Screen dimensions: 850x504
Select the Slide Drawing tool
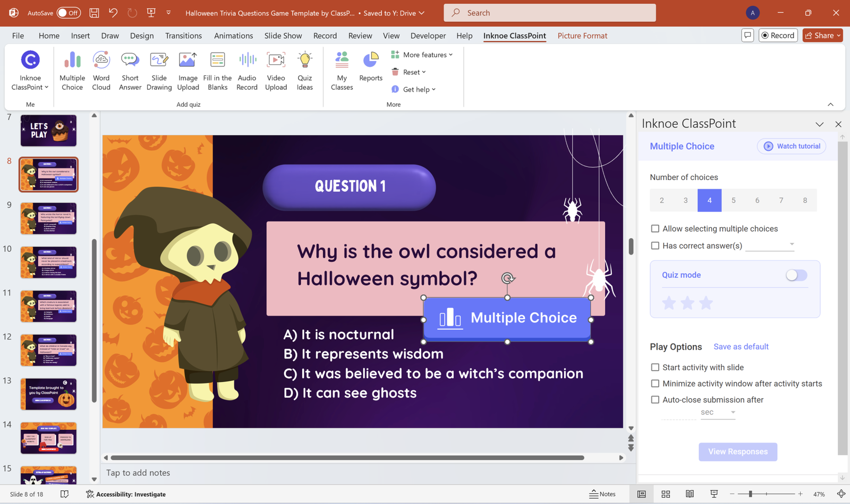[159, 70]
